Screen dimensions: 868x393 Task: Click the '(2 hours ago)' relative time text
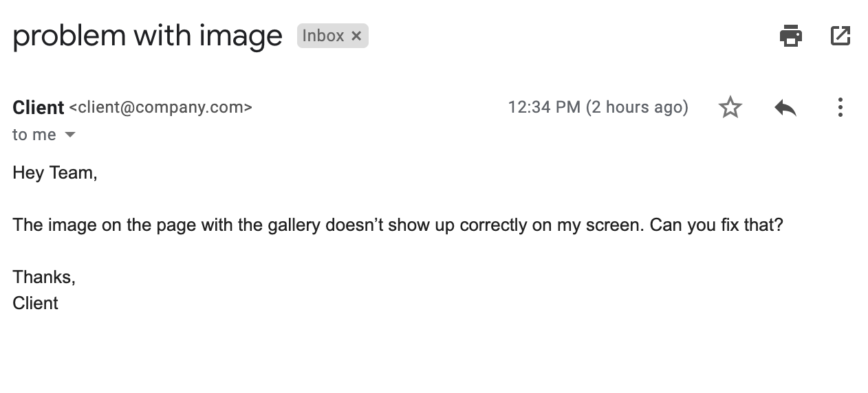[637, 107]
